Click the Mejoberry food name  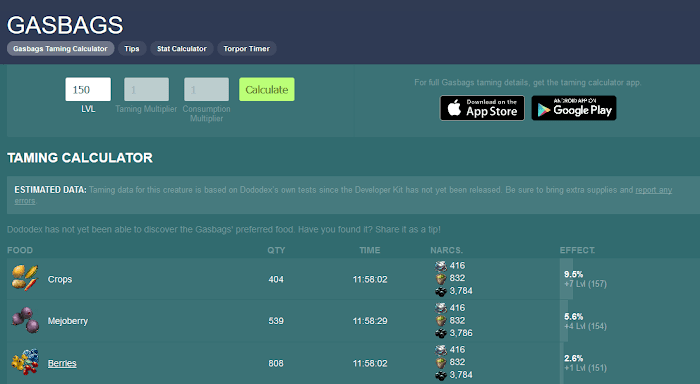tap(68, 321)
